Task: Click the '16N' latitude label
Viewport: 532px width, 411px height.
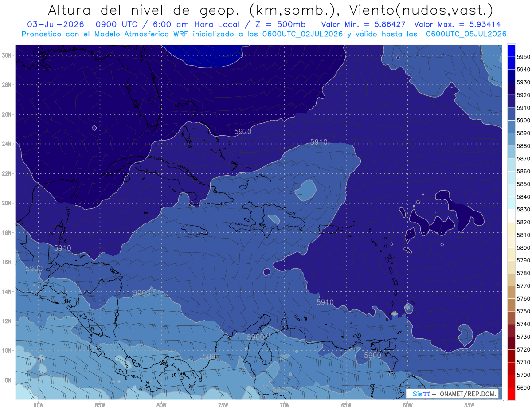Action: 7,262
